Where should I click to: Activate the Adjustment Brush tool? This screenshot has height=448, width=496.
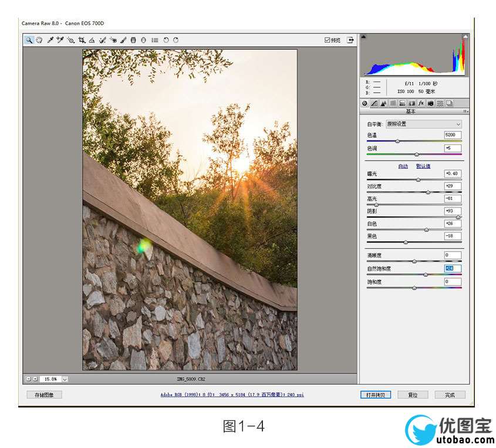[123, 40]
